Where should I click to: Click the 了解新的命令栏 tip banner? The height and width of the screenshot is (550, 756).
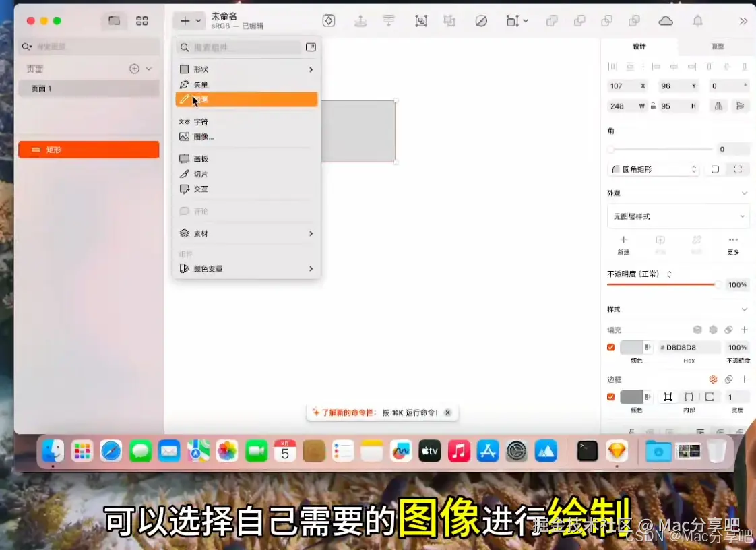(377, 413)
